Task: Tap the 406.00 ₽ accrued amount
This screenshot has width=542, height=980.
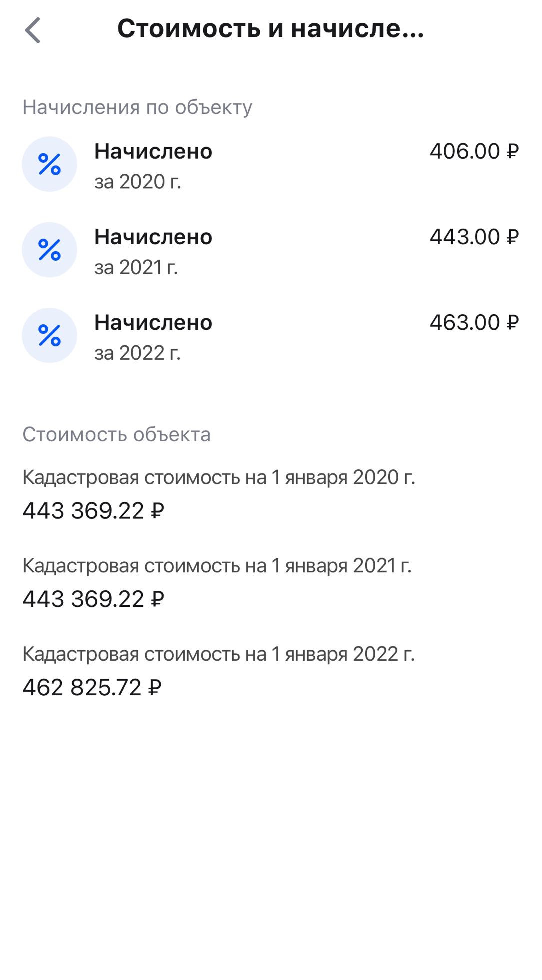Action: pos(474,151)
